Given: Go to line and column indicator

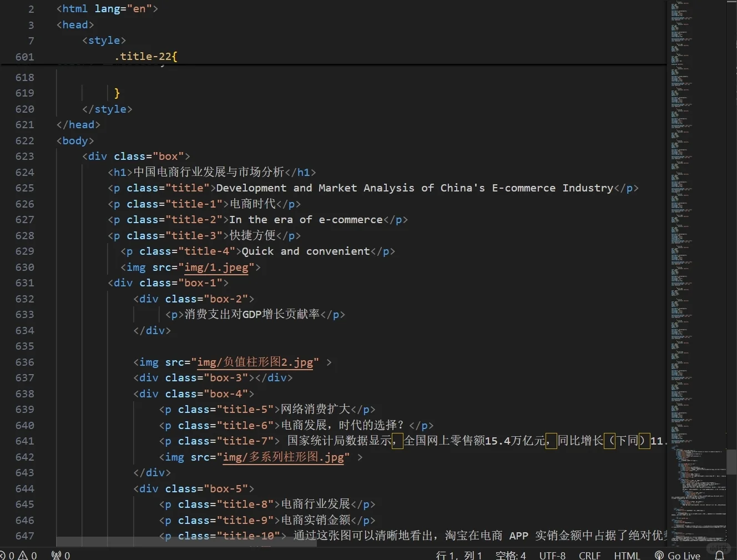Looking at the screenshot, I should point(459,556).
